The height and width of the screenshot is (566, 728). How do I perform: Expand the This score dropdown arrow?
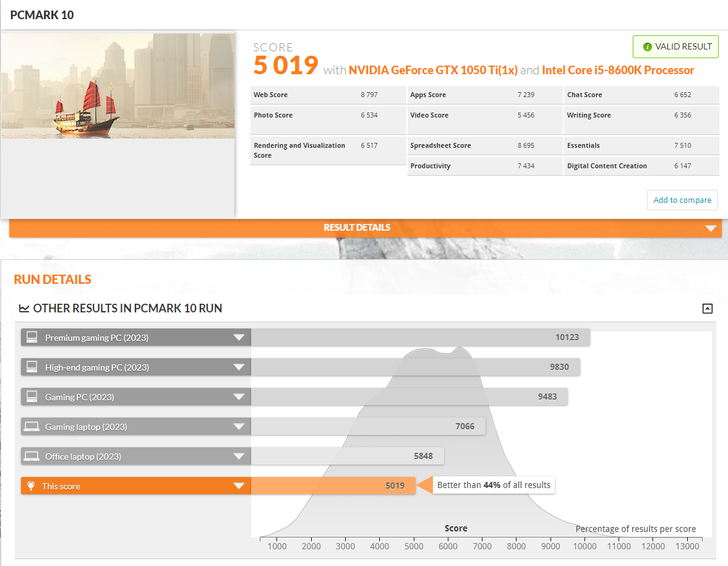click(x=239, y=486)
